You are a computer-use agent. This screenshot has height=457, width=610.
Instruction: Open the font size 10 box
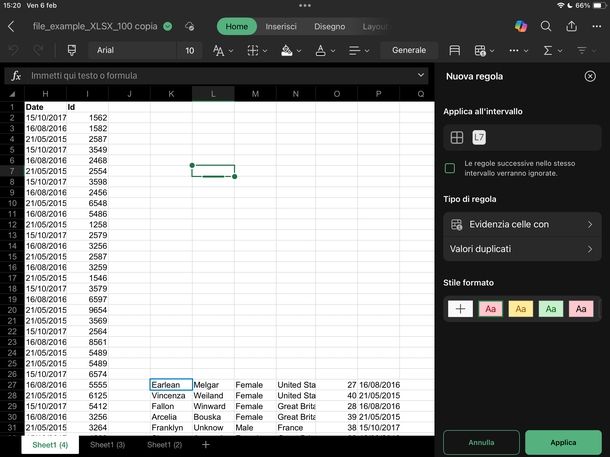(190, 51)
